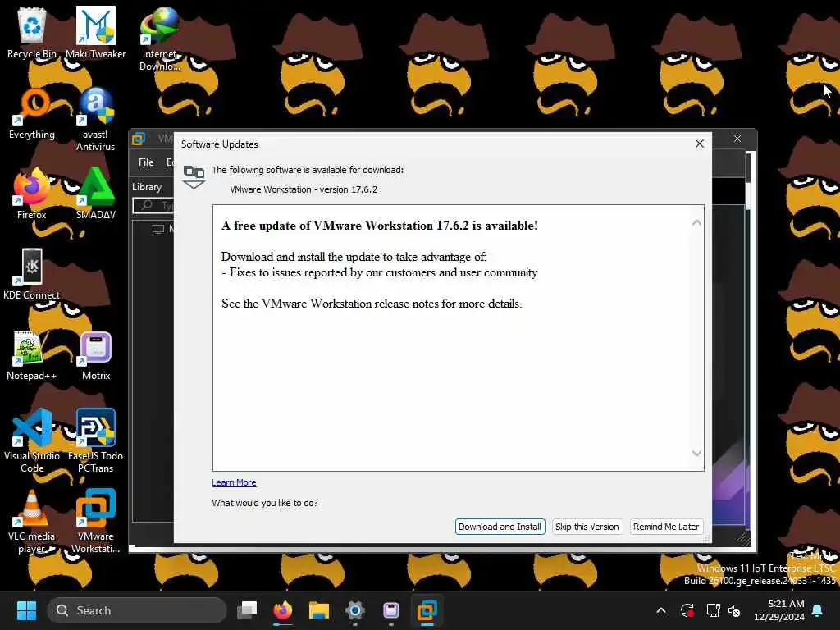
Task: Click the Windows Start button
Action: 26,610
